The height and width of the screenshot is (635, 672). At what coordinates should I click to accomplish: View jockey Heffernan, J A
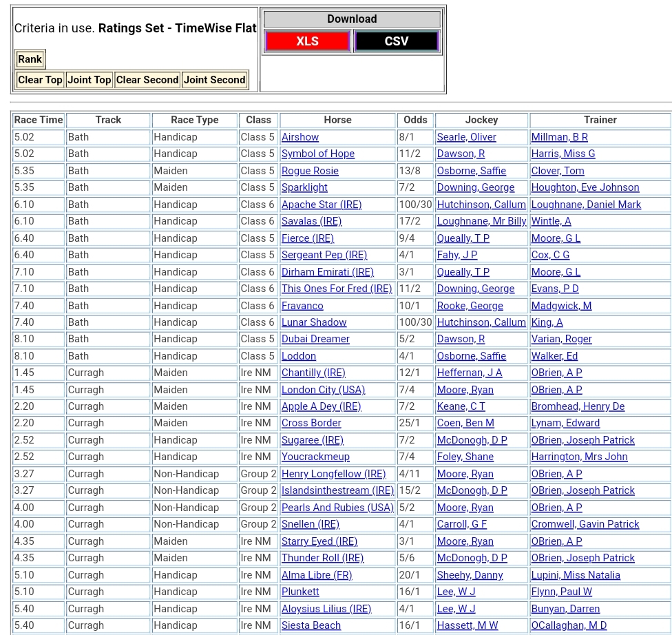470,373
